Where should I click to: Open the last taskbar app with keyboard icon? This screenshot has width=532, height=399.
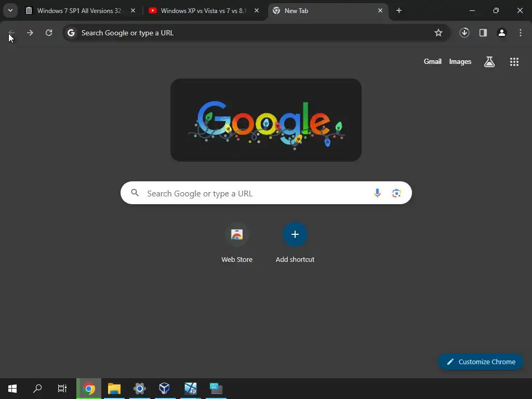click(x=216, y=389)
